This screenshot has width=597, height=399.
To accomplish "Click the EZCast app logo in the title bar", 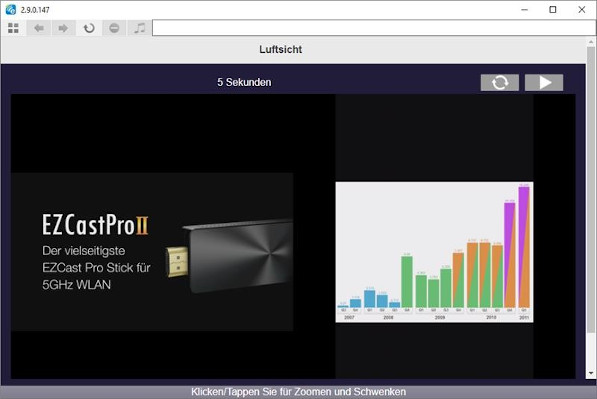I will click(x=11, y=10).
